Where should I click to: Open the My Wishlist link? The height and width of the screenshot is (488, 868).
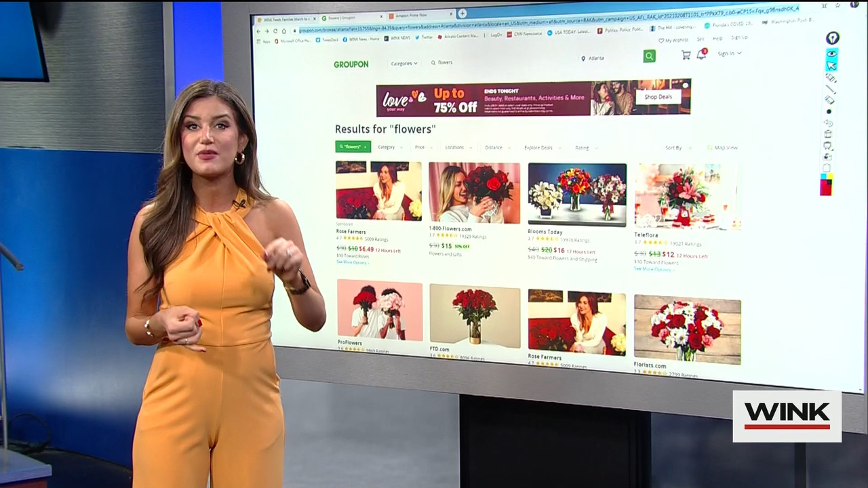click(673, 40)
